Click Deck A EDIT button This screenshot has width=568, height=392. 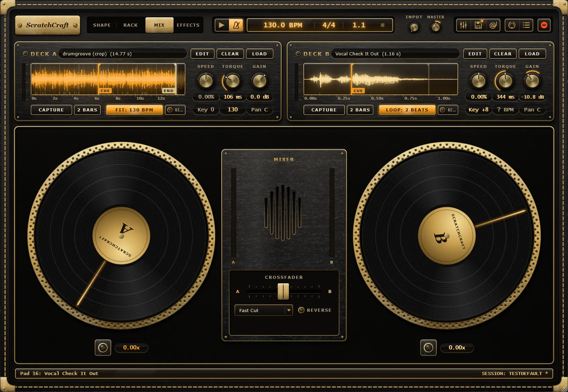pyautogui.click(x=202, y=54)
